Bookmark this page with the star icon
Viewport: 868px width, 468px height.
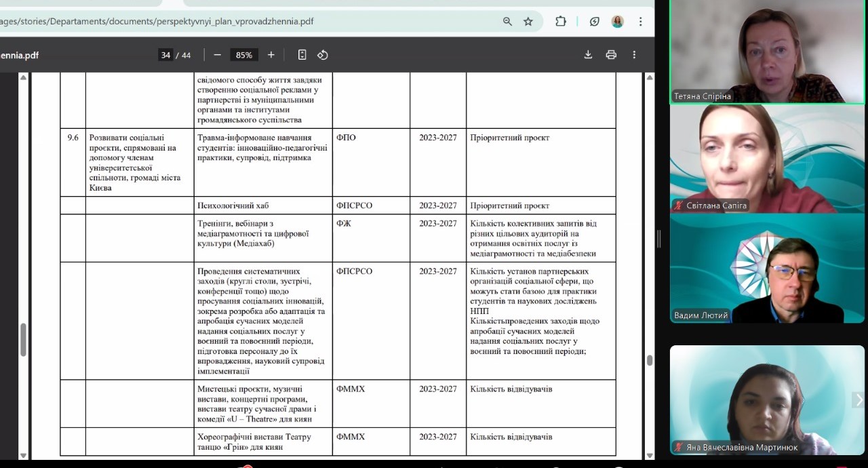(528, 21)
